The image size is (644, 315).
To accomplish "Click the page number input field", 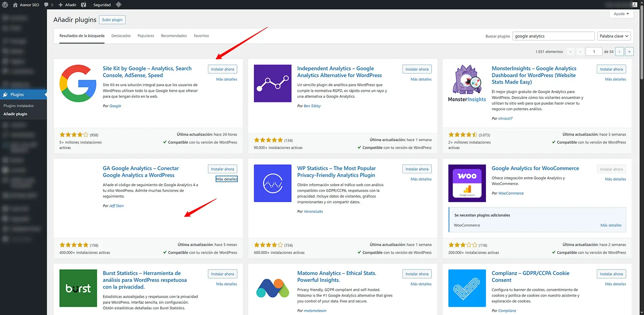I will click(x=594, y=51).
